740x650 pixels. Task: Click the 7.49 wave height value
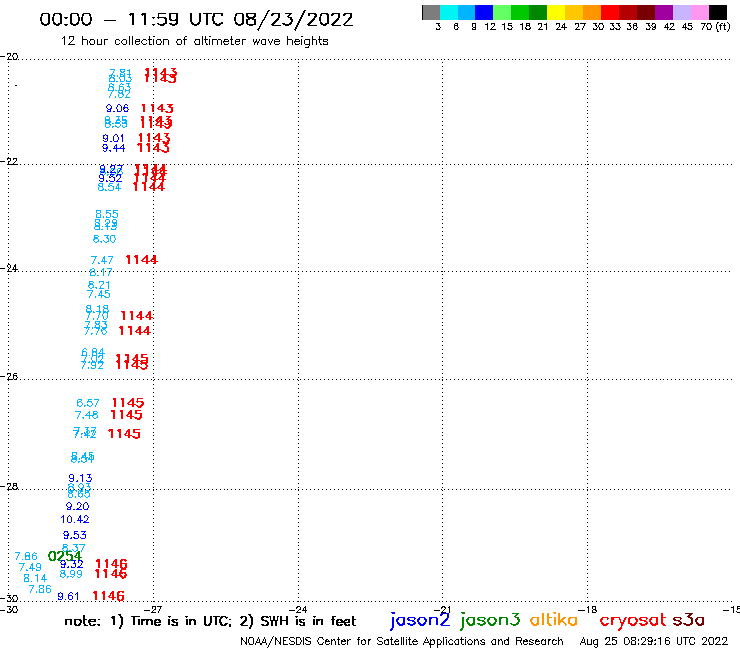pyautogui.click(x=30, y=567)
